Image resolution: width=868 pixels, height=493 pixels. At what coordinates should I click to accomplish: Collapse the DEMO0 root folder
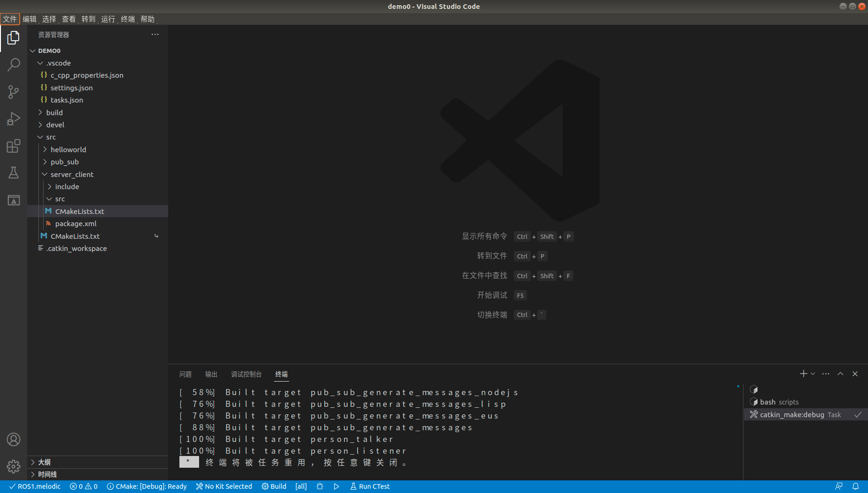[97, 51]
